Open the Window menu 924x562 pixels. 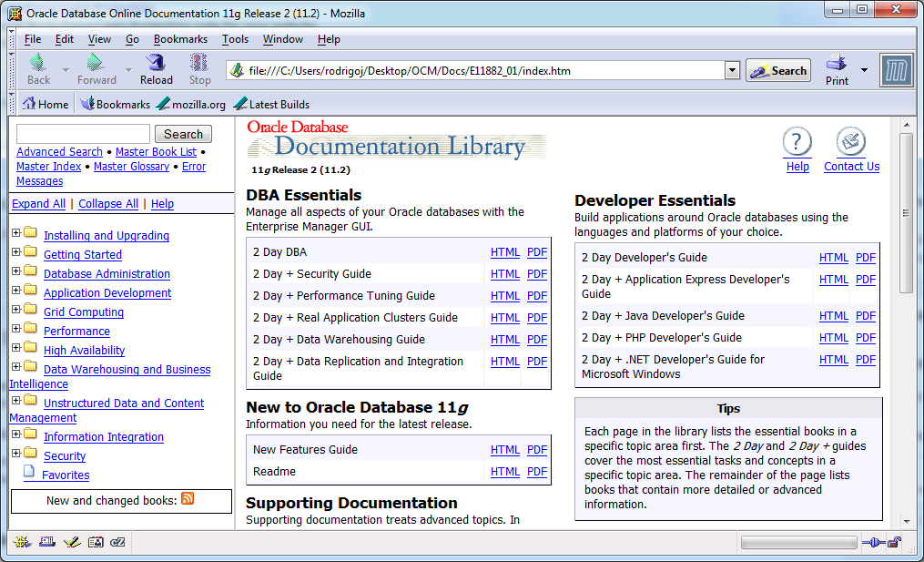click(x=283, y=39)
